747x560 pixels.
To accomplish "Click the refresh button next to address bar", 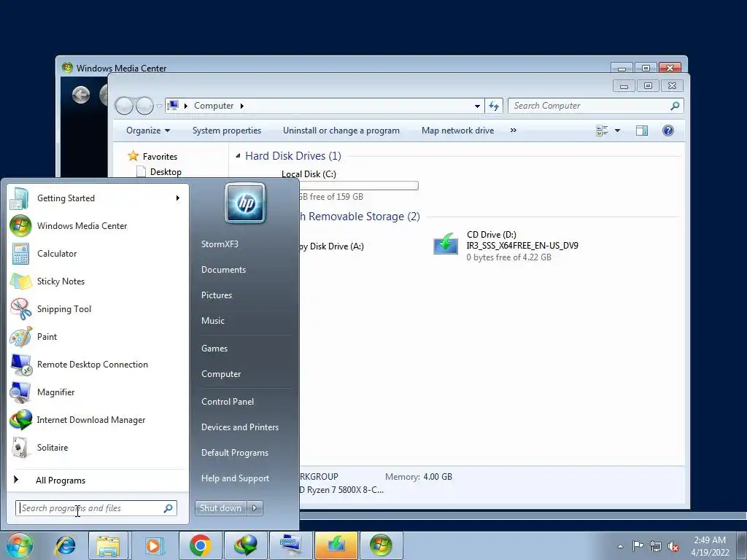I will coord(494,106).
